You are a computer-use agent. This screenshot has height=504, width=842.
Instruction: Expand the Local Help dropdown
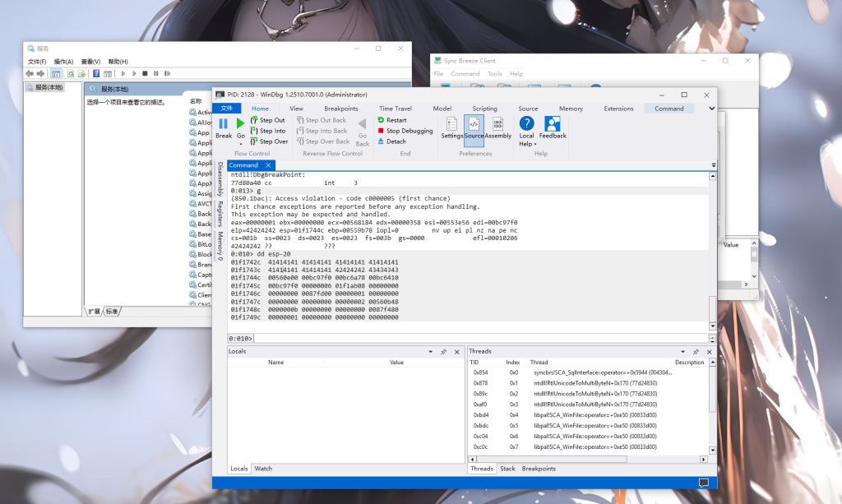coord(527,144)
